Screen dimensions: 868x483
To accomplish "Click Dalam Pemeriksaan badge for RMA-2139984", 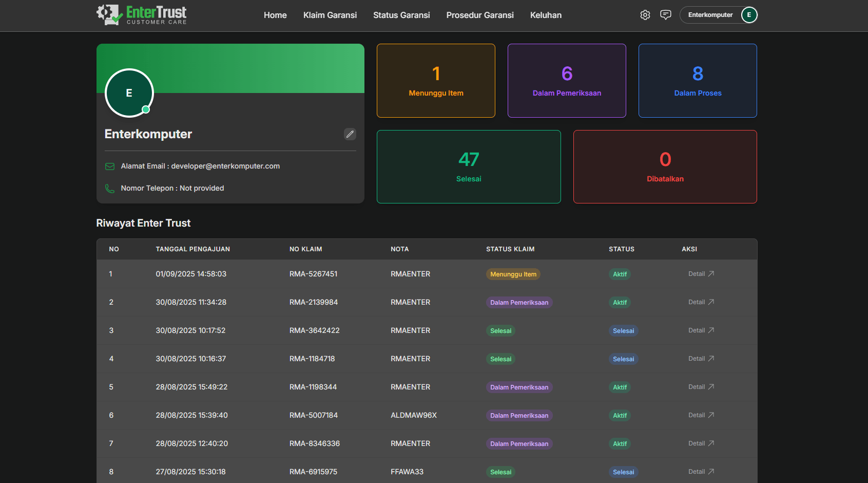I will [519, 303].
